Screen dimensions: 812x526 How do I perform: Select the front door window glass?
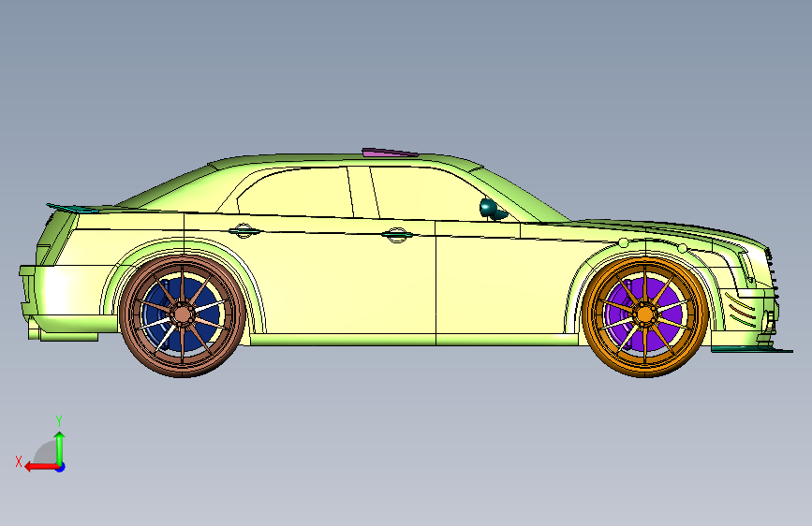(430, 194)
